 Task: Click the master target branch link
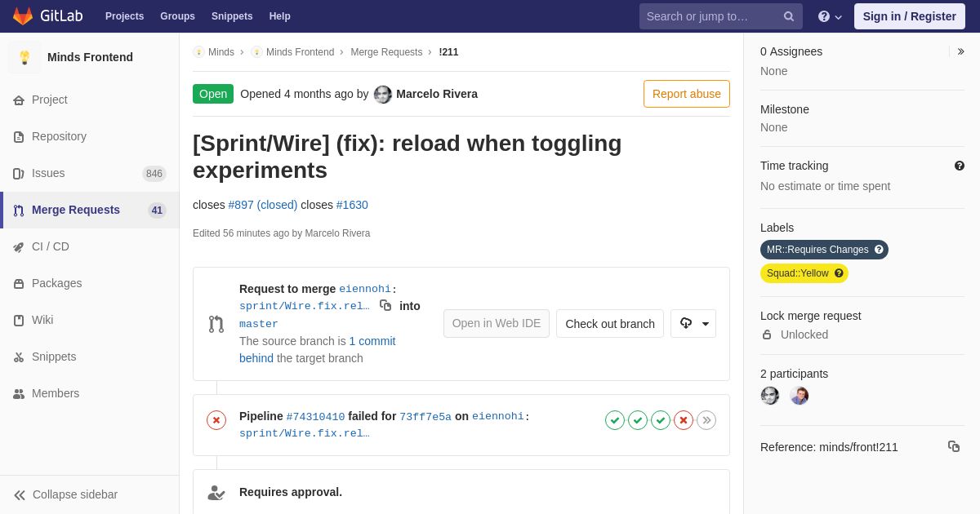coord(259,324)
